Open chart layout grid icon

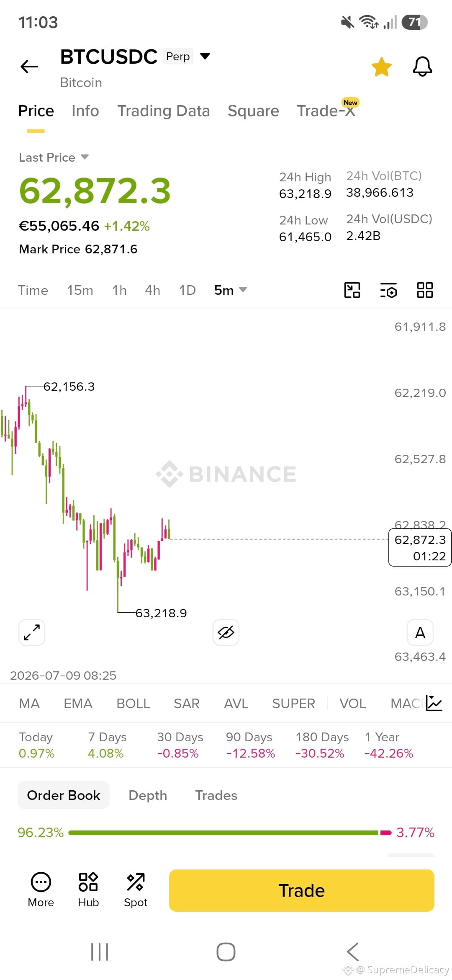tap(425, 290)
